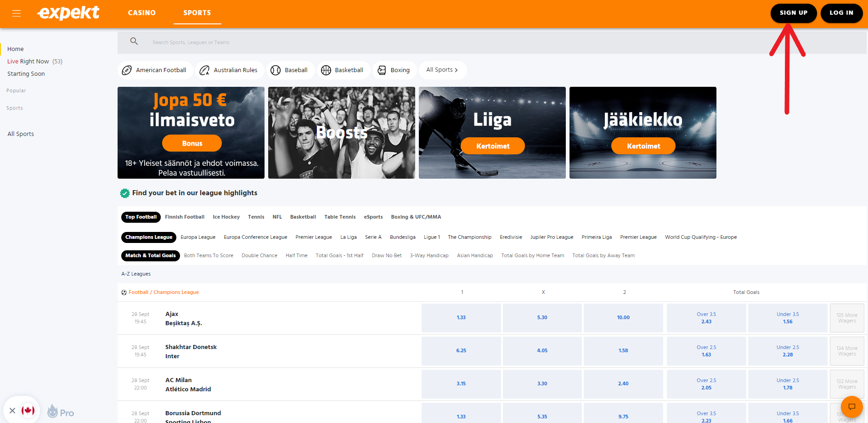The image size is (868, 423).
Task: Select the Australian Rules sport chip
Action: pos(230,70)
